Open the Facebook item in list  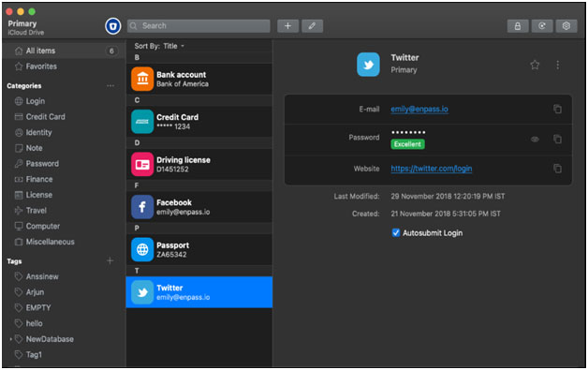[x=199, y=207]
